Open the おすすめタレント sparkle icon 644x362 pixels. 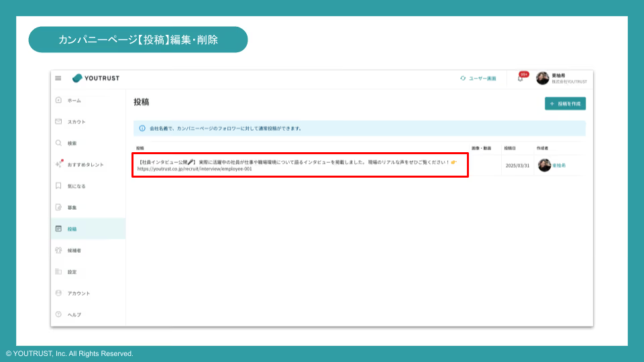click(x=59, y=164)
